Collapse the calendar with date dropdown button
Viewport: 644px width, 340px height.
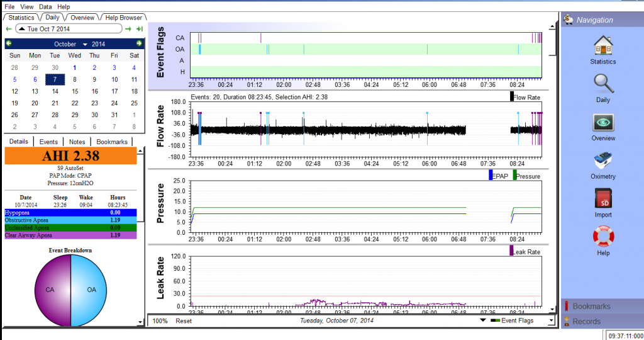pyautogui.click(x=22, y=29)
